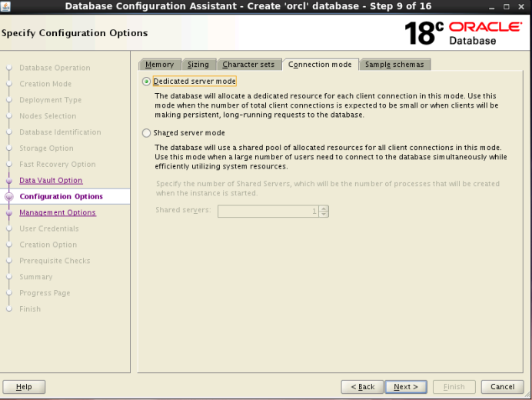The image size is (532, 400).
Task: Minimize the Database Configuration Assistant window
Action: coord(491,6)
